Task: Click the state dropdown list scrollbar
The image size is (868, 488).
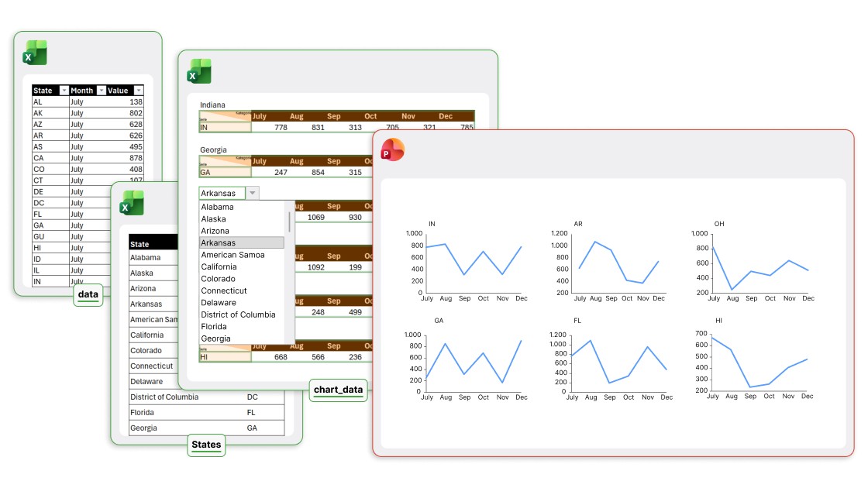Action: pos(290,221)
